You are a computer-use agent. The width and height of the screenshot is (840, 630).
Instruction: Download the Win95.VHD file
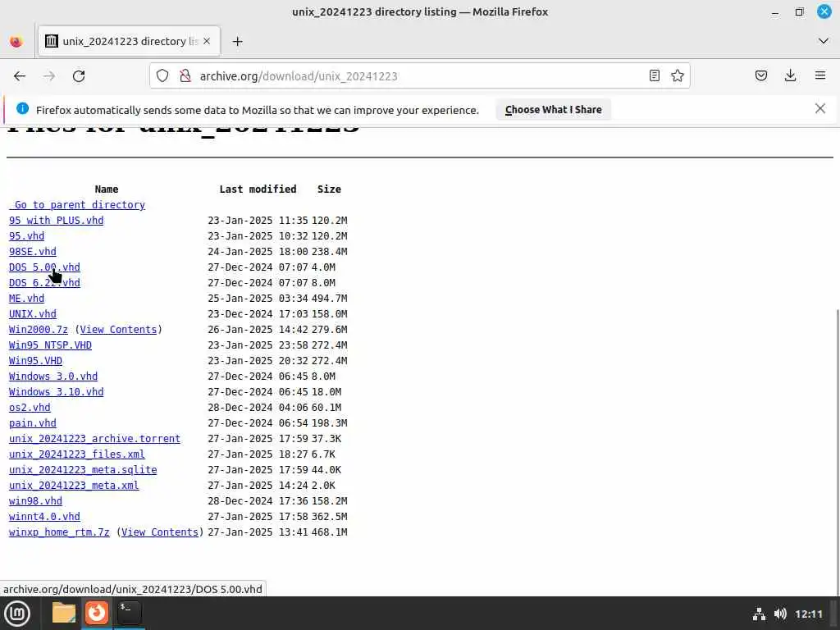tap(35, 361)
